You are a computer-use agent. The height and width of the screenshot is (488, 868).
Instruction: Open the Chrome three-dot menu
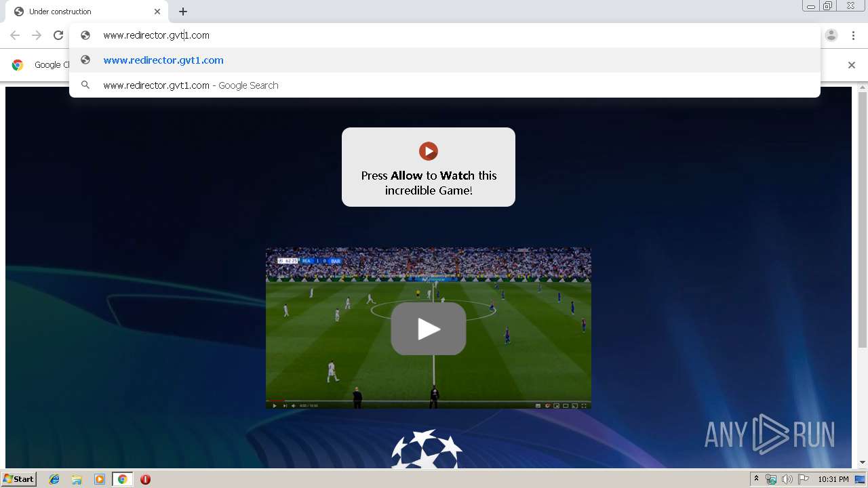tap(853, 35)
